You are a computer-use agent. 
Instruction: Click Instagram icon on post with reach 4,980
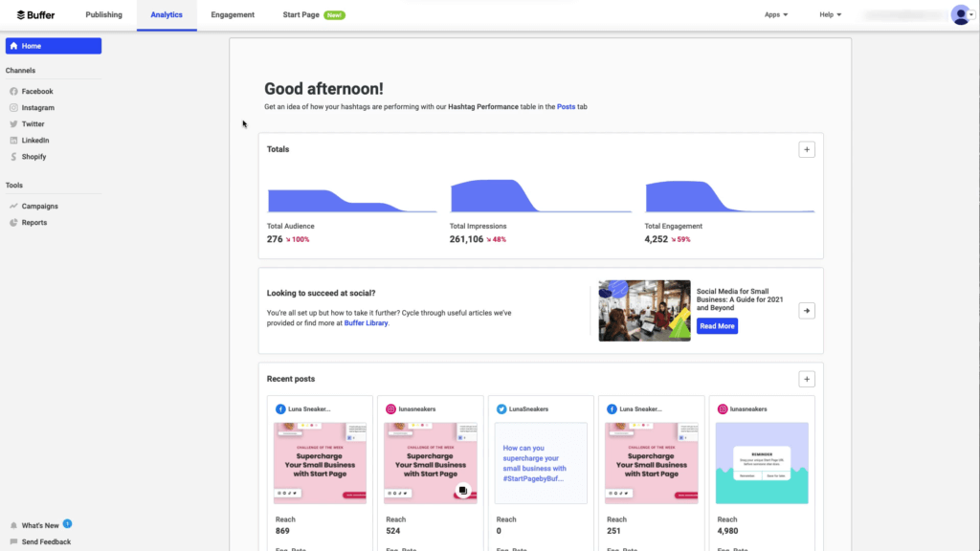723,409
